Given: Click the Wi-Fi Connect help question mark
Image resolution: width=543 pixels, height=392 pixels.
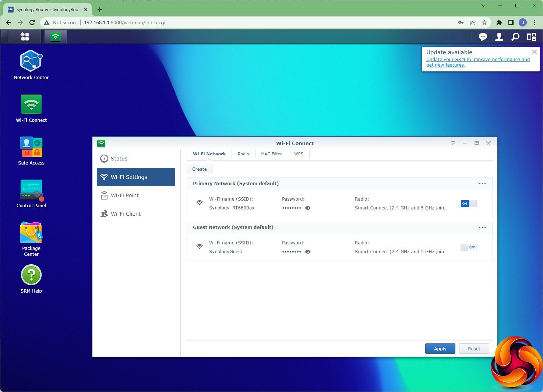Looking at the screenshot, I should [x=453, y=143].
